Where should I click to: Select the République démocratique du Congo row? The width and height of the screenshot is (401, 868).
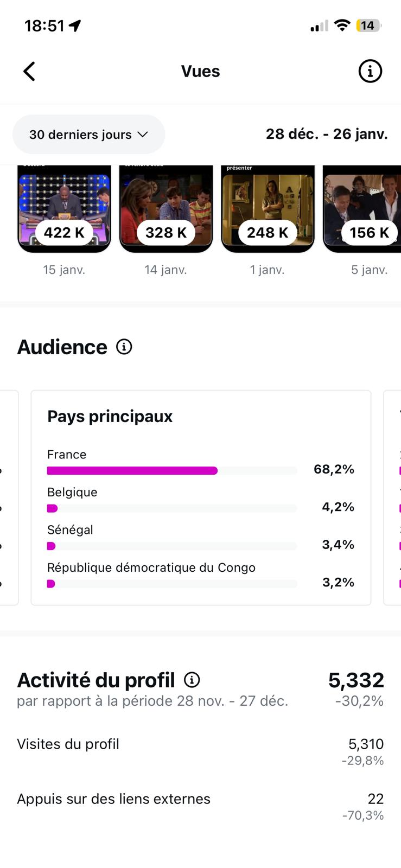pos(200,575)
